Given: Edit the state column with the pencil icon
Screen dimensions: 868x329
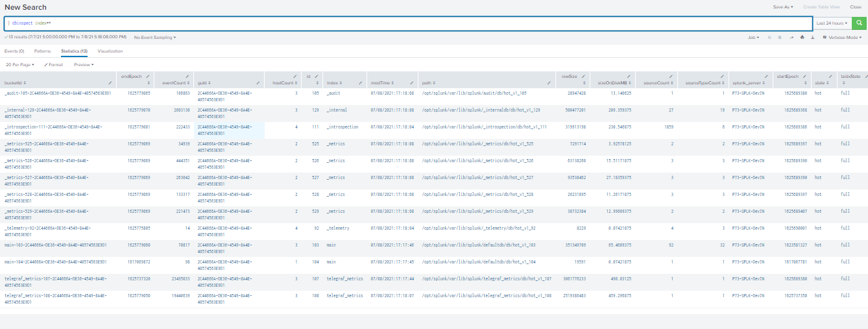Looking at the screenshot, I should 831,77.
